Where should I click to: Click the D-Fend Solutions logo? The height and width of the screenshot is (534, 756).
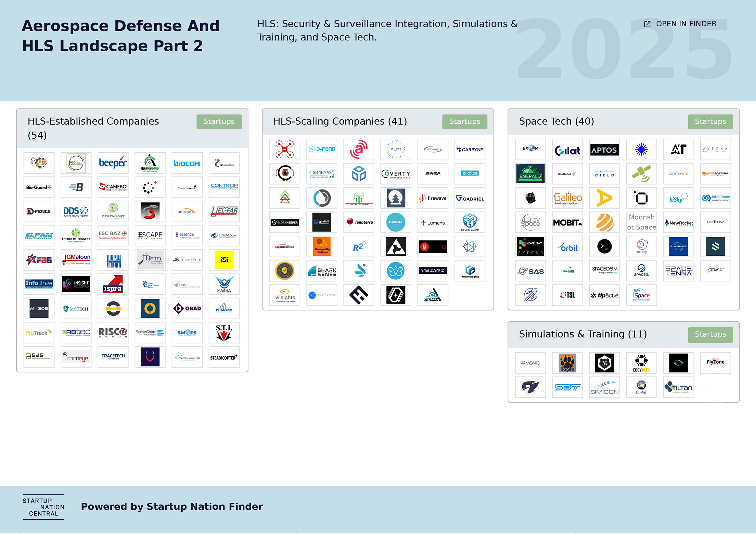point(322,150)
